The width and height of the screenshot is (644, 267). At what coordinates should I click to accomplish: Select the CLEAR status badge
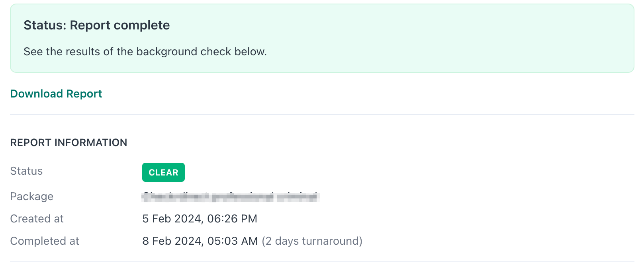(x=163, y=172)
